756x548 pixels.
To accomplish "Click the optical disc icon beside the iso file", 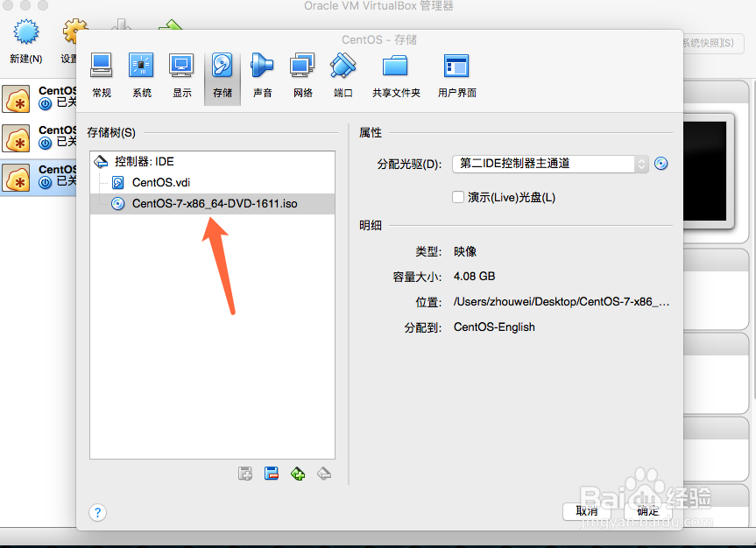I will [x=118, y=204].
